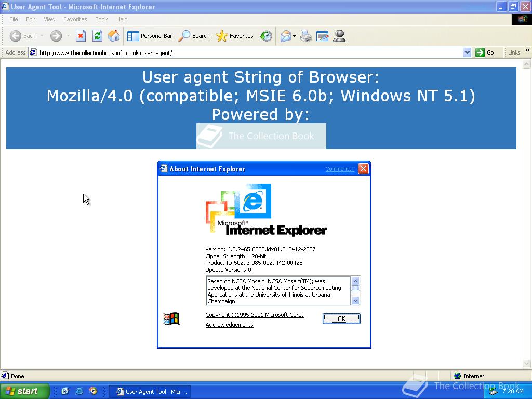
Task: Launch Internet Explorer from Quick Launch
Action: (x=79, y=391)
